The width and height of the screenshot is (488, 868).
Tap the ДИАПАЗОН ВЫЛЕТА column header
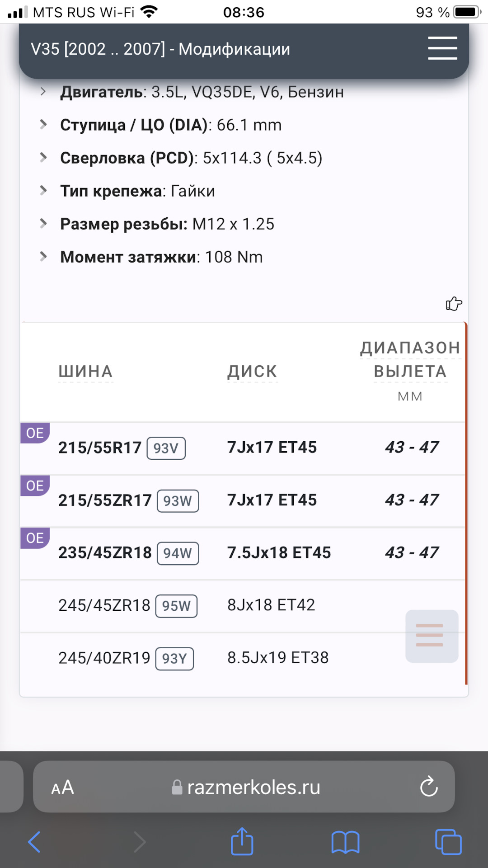(410, 360)
